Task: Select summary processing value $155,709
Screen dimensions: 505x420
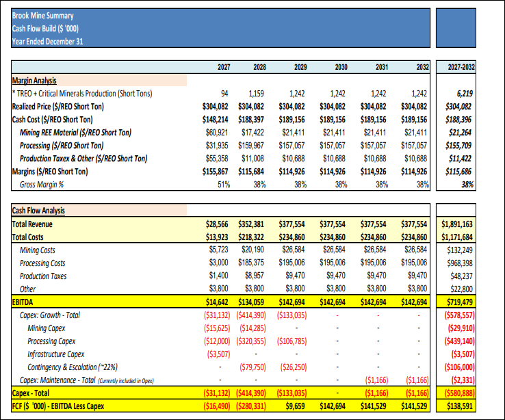Action: pos(458,146)
